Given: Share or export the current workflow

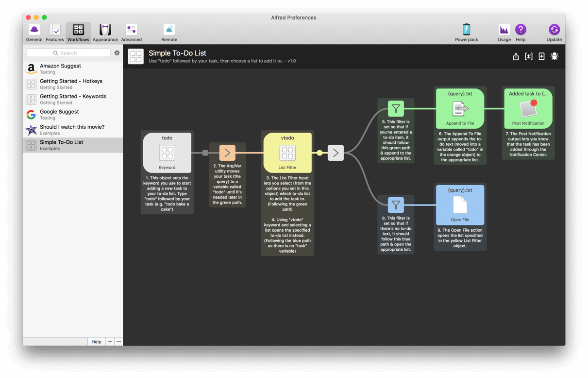Looking at the screenshot, I should click(516, 56).
